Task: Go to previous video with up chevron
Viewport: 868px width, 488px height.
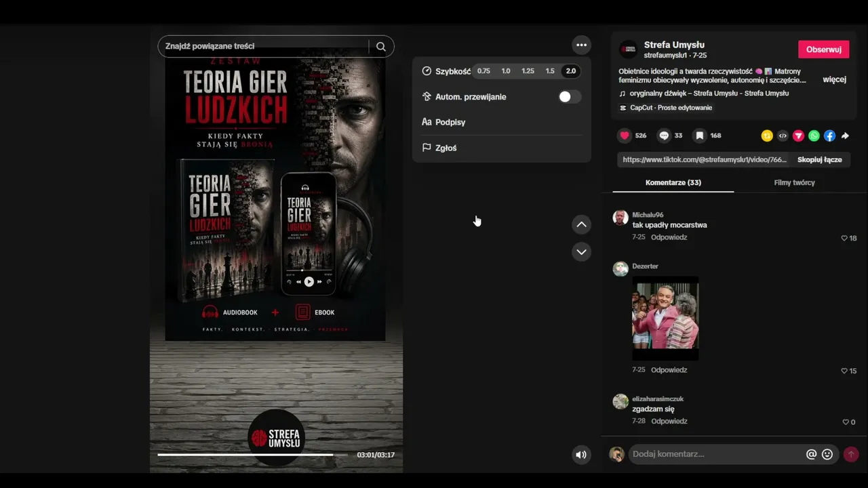Action: [x=581, y=224]
